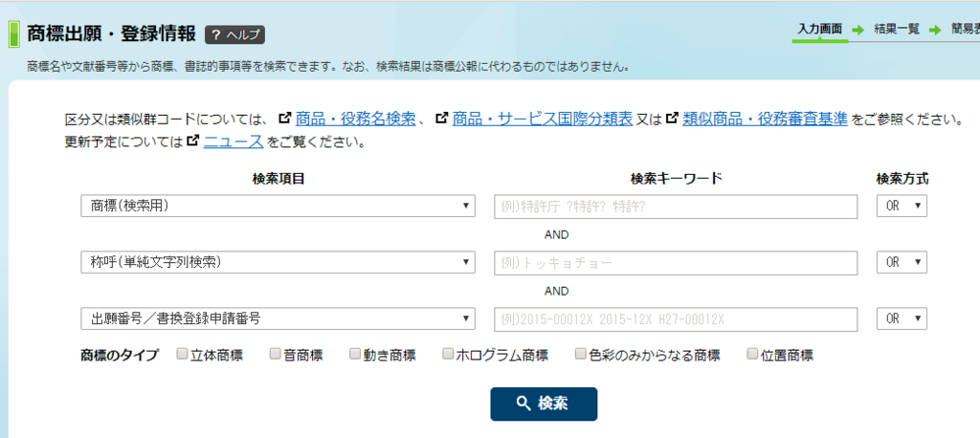Click external-link icon before 商品・サービス国際分類表
This screenshot has height=438, width=980.
(442, 117)
